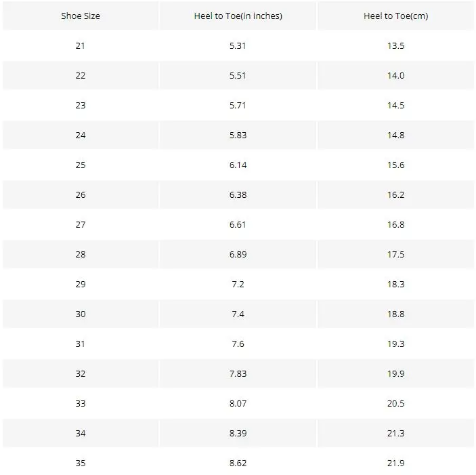476x475 pixels.
Task: Select shoe size 30 cell
Action: pos(81,314)
